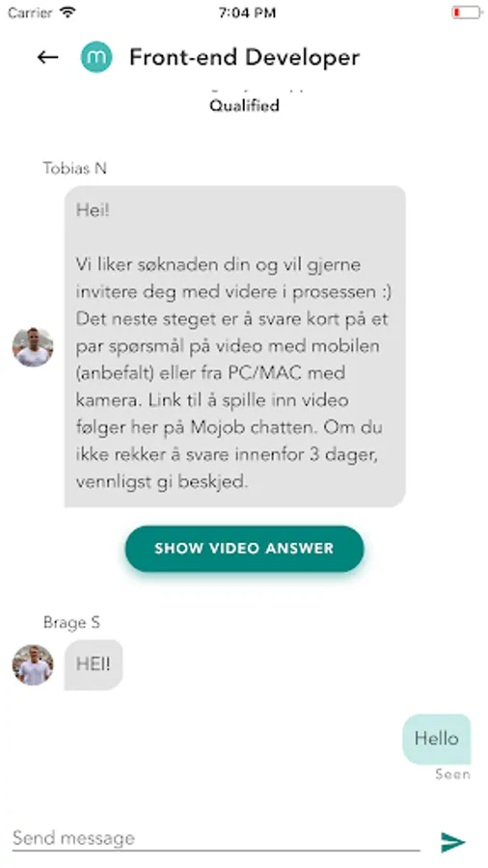This screenshot has height=868, width=488.
Task: Select the Qualified status label
Action: [x=244, y=105]
